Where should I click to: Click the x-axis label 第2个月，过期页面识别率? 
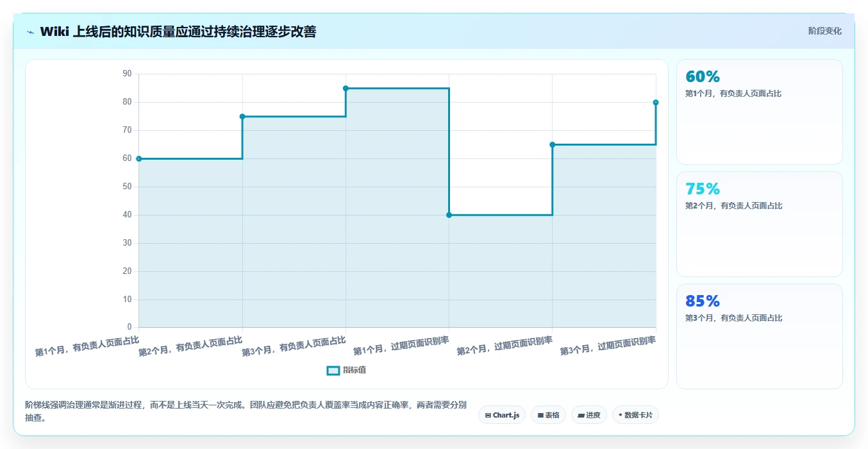pyautogui.click(x=505, y=344)
